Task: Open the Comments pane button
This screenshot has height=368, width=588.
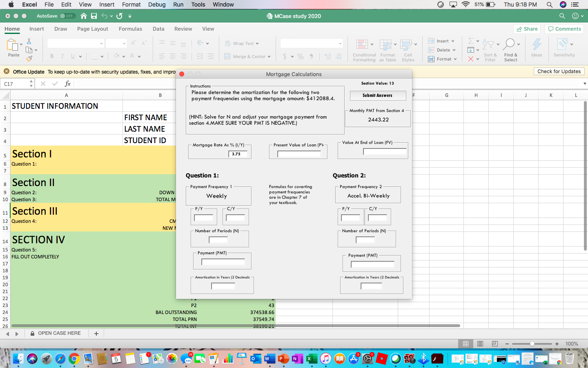Action: 565,29
